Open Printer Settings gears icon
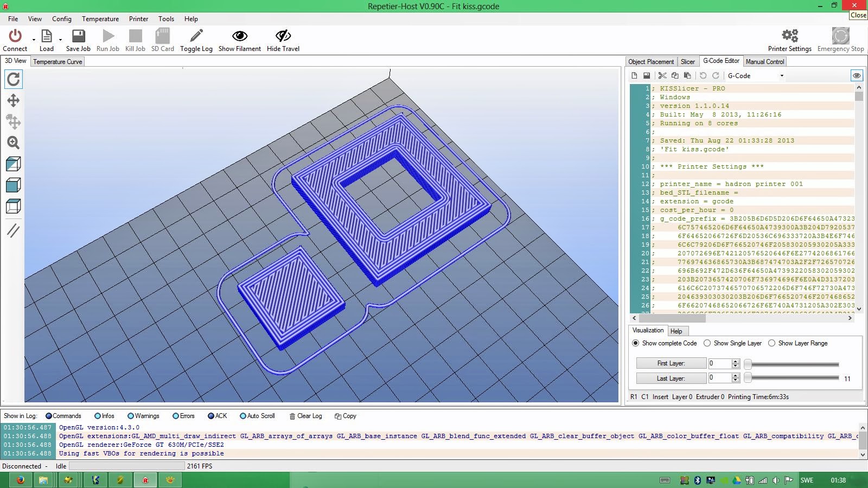This screenshot has width=868, height=488. 789,36
